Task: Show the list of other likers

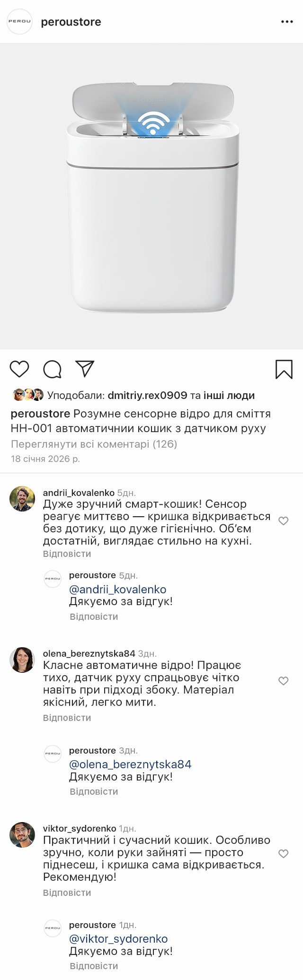Action: (229, 395)
